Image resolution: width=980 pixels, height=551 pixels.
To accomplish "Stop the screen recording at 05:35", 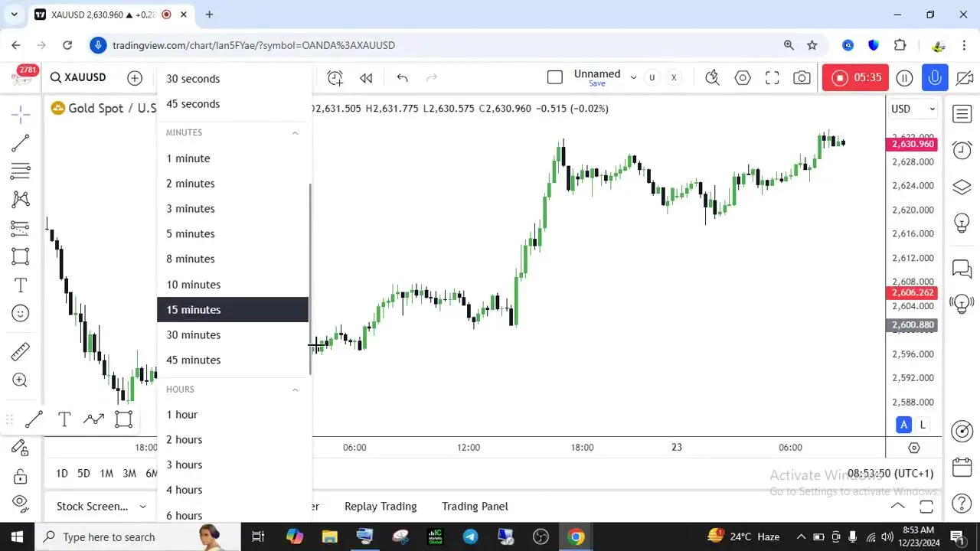I will [x=855, y=77].
